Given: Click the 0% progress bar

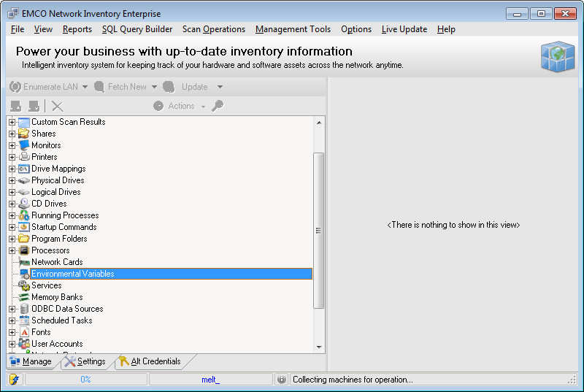Looking at the screenshot, I should (x=86, y=380).
